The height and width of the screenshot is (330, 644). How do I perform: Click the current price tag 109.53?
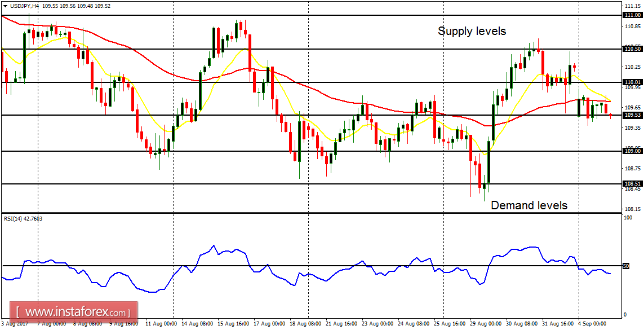tap(632, 115)
